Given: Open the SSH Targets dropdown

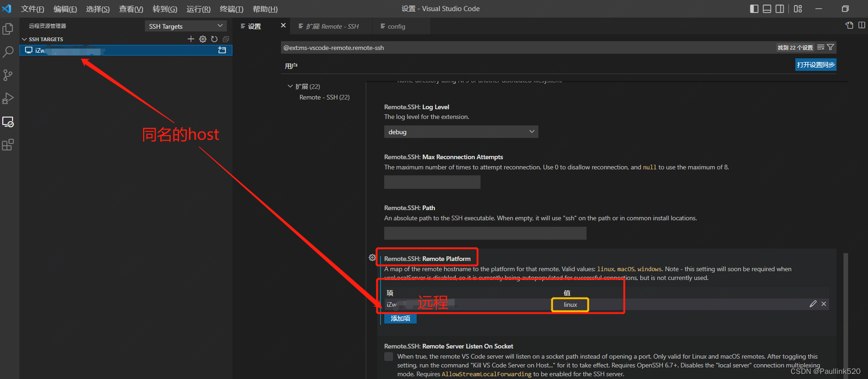Looking at the screenshot, I should pyautogui.click(x=186, y=26).
